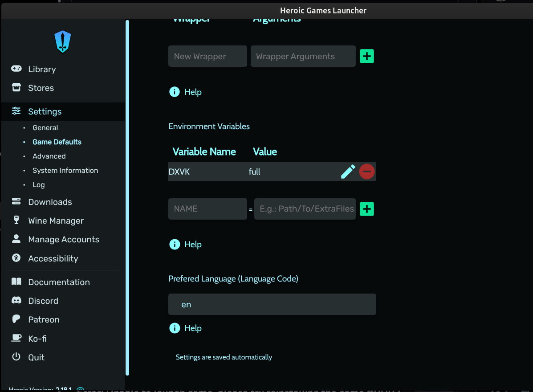This screenshot has height=392, width=533.
Task: Focus the variable value field
Action: tap(305, 209)
